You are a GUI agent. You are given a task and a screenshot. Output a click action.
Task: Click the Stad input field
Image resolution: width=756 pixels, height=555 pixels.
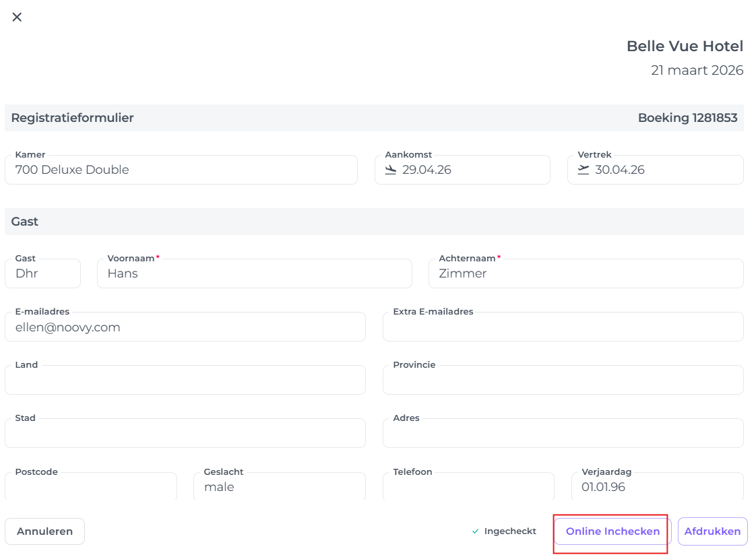(185, 434)
